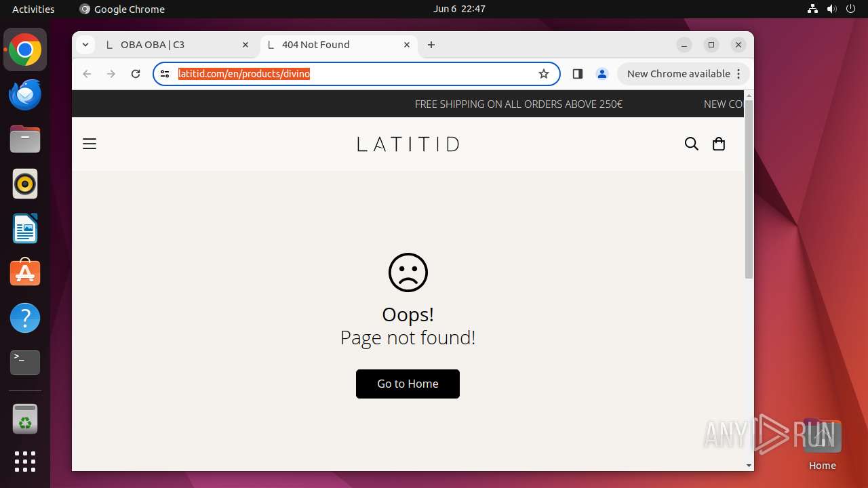
Task: Open the Google Chrome app menu in top bar
Action: (122, 9)
